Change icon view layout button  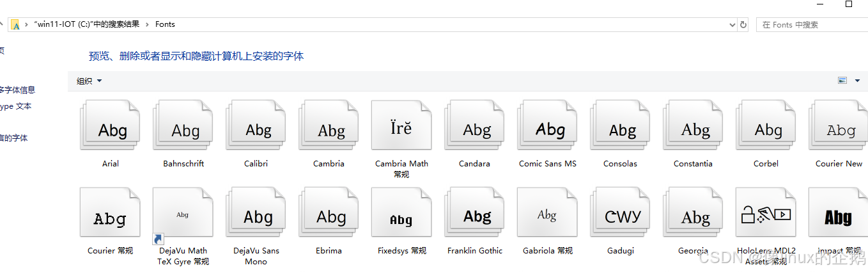click(x=842, y=81)
